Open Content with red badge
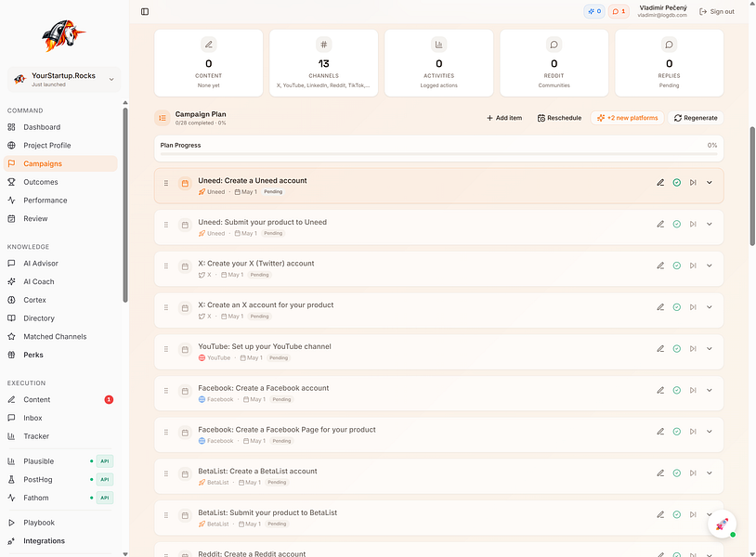Screen dimensions: 756x557 click(x=60, y=400)
